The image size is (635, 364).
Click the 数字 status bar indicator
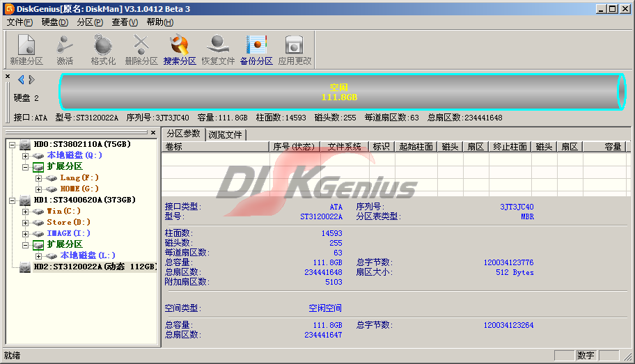[x=586, y=356]
